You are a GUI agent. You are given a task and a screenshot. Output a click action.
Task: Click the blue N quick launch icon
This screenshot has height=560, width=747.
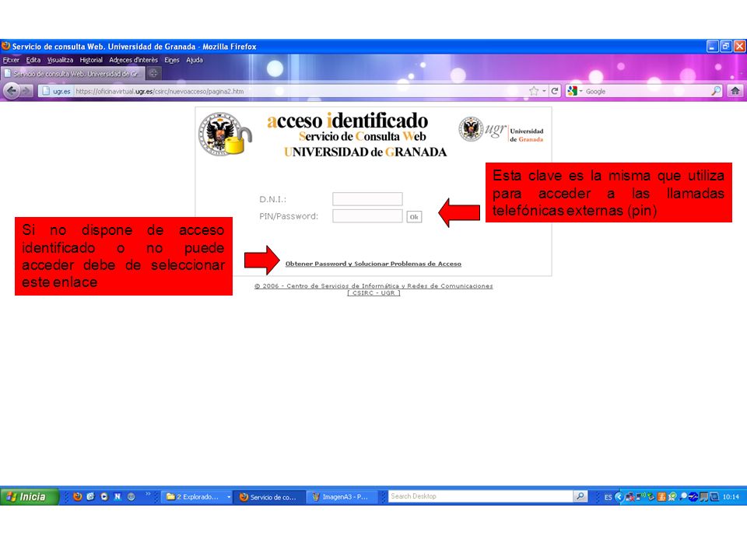pyautogui.click(x=117, y=497)
